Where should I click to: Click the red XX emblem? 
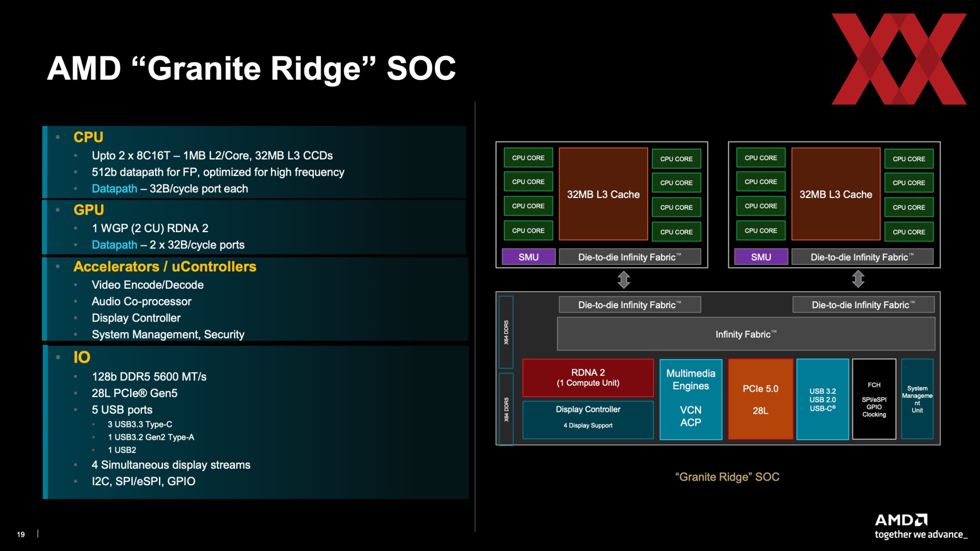click(x=899, y=59)
